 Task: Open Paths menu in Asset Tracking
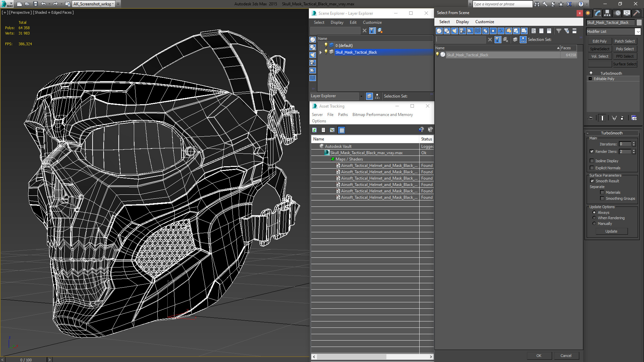(343, 115)
